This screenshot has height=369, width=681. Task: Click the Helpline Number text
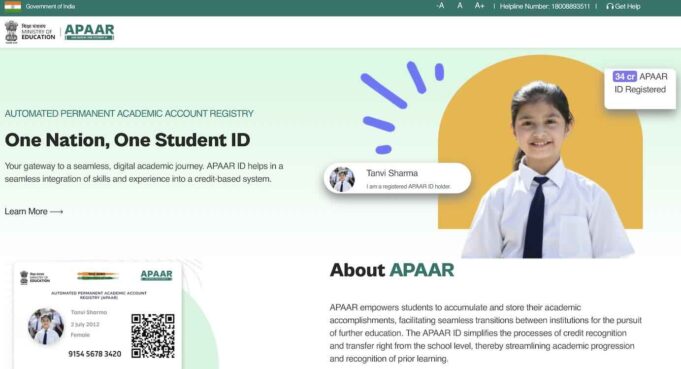click(x=545, y=7)
